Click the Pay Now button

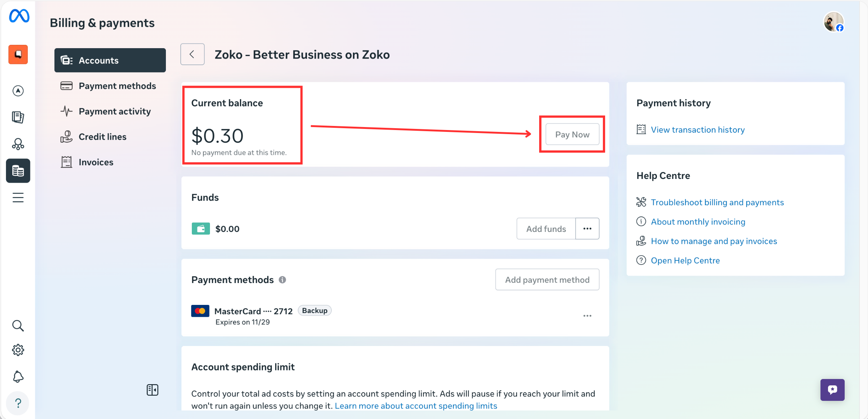pyautogui.click(x=572, y=134)
